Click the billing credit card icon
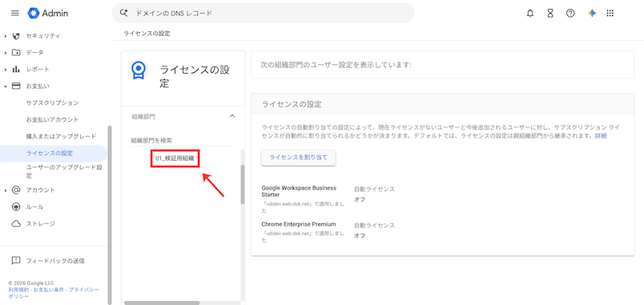Image resolution: width=644 pixels, height=305 pixels. point(17,86)
